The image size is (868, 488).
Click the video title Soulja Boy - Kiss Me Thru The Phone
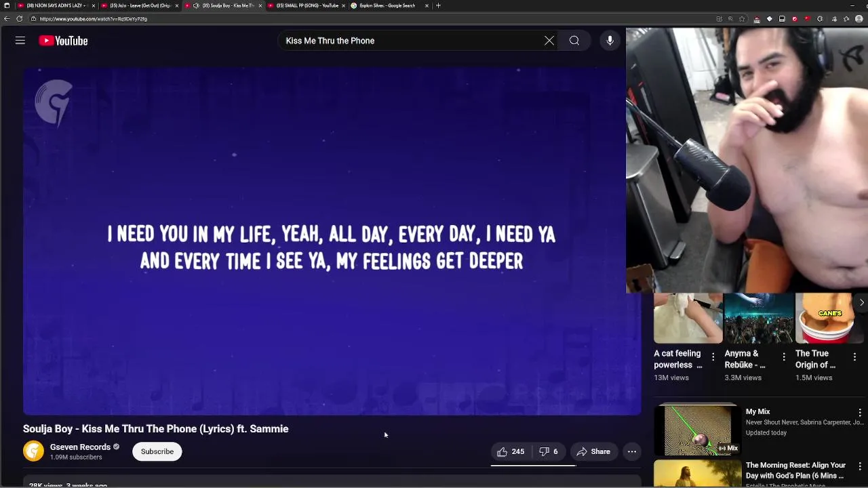(x=155, y=428)
